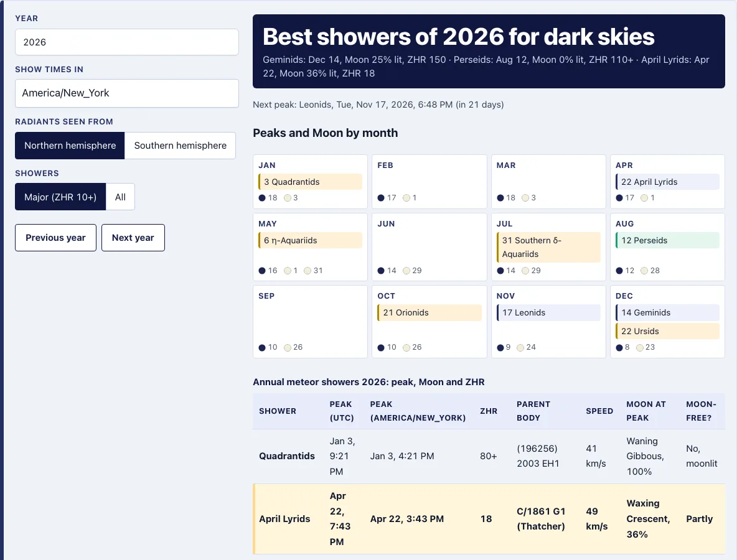Choose All showers filter

click(x=120, y=197)
